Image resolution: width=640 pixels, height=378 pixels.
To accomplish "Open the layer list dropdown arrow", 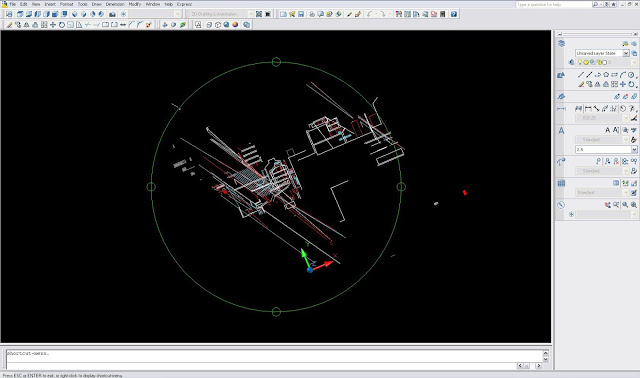I will click(x=634, y=62).
